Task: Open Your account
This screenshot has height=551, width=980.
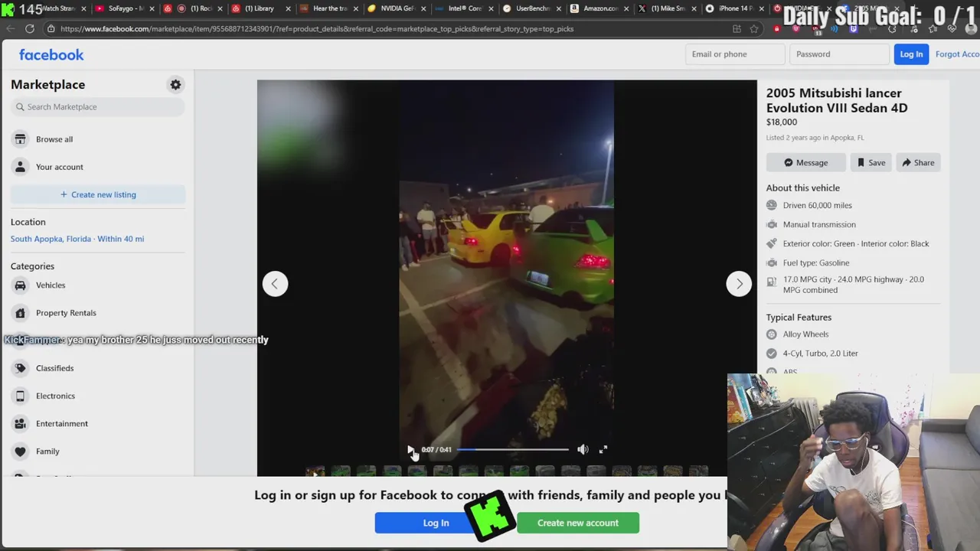Action: click(98, 167)
